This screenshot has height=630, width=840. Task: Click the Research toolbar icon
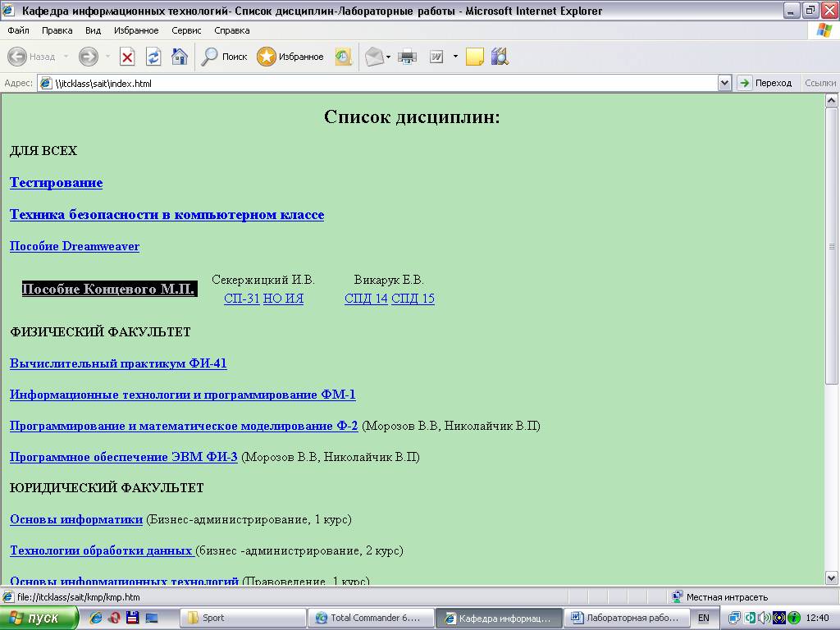(x=500, y=57)
